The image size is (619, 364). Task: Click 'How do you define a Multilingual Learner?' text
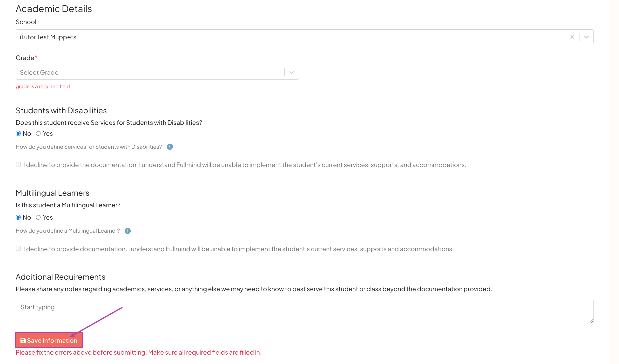68,231
